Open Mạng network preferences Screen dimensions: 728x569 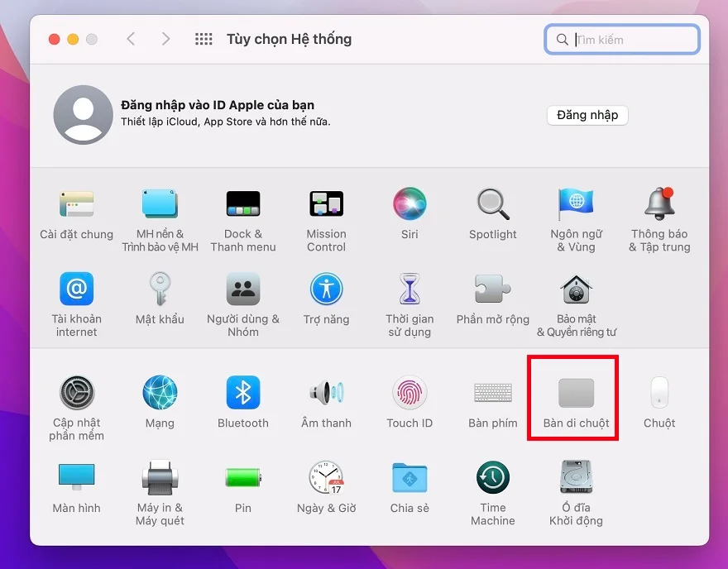point(160,397)
